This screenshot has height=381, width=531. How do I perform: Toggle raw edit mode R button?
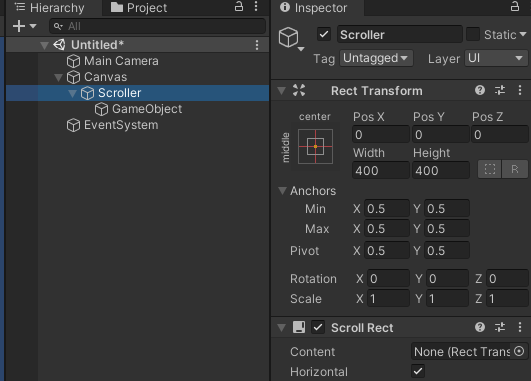tap(515, 169)
